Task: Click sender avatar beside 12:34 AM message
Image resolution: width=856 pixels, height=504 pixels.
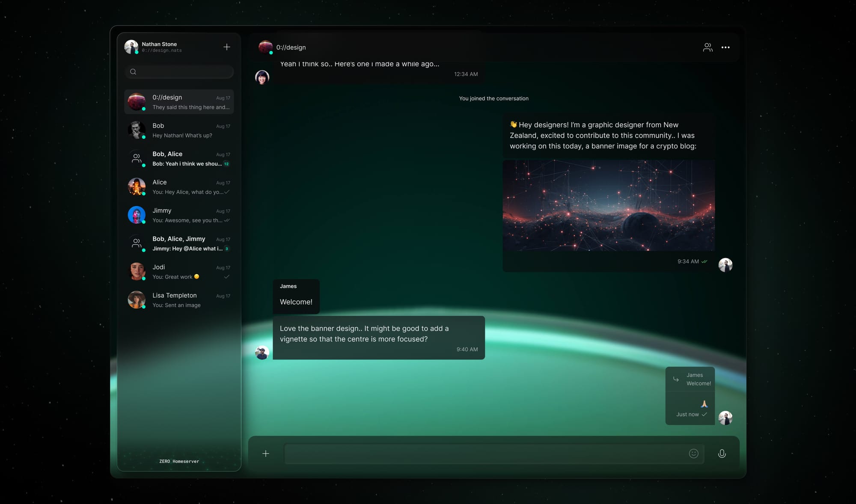Action: [262, 77]
